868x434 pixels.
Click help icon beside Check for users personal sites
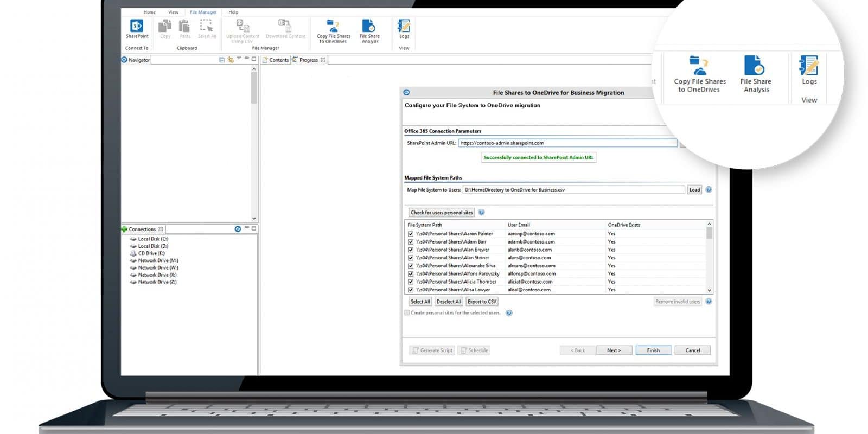coord(481,213)
